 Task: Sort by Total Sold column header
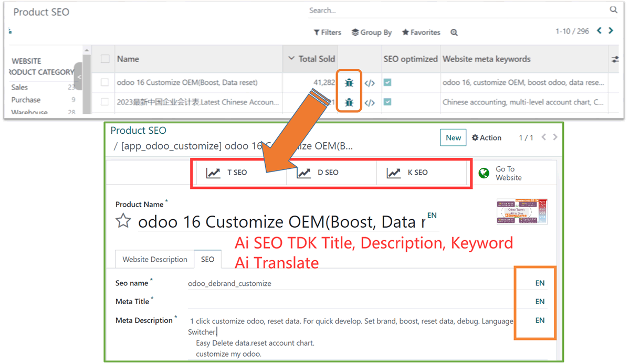pyautogui.click(x=312, y=59)
